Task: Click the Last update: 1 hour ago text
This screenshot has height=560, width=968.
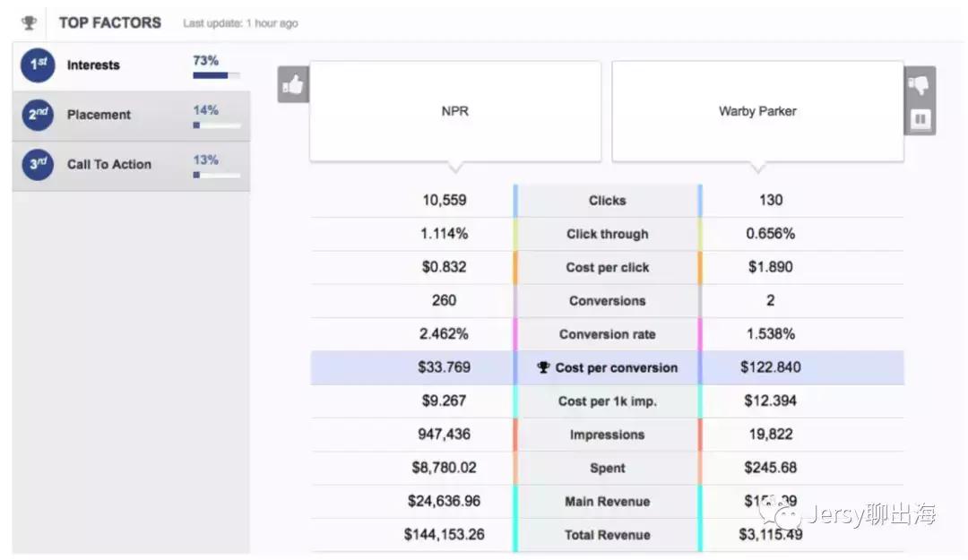Action: tap(240, 23)
